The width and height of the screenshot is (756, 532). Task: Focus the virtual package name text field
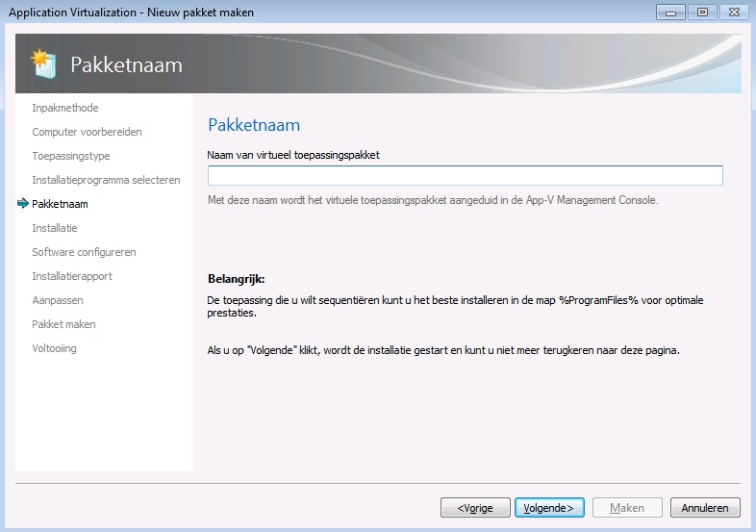click(x=465, y=175)
